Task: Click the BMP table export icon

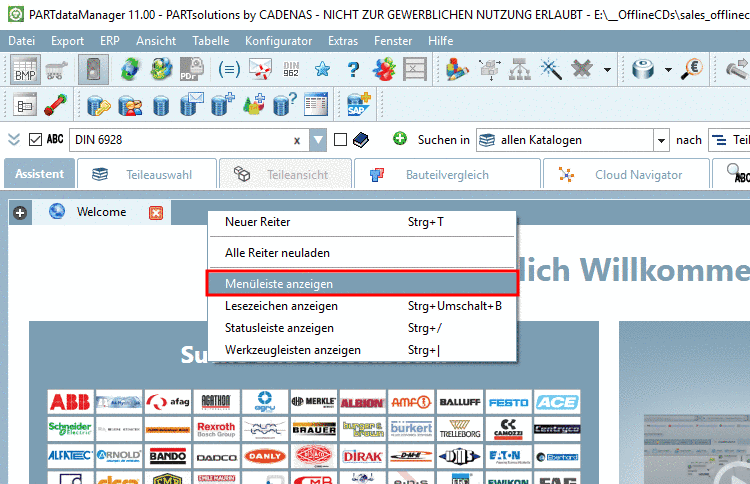Action: click(25, 69)
